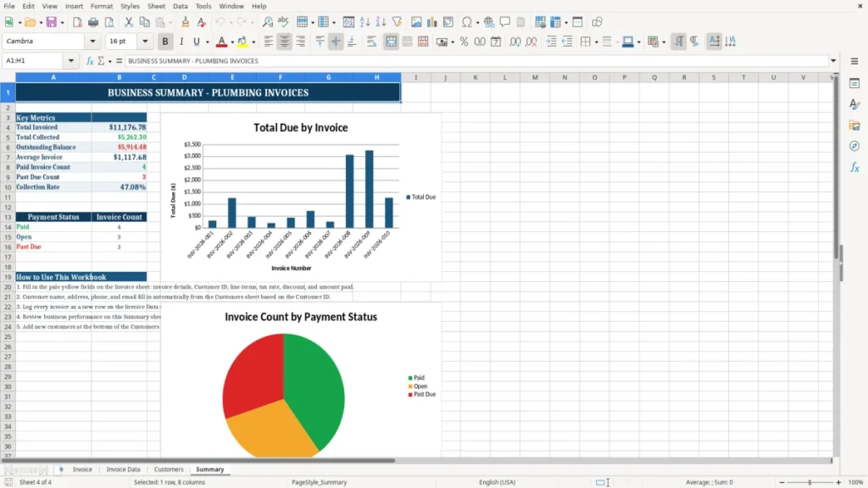Click the Insert Hyperlink icon
This screenshot has height=488, width=868.
tap(489, 22)
